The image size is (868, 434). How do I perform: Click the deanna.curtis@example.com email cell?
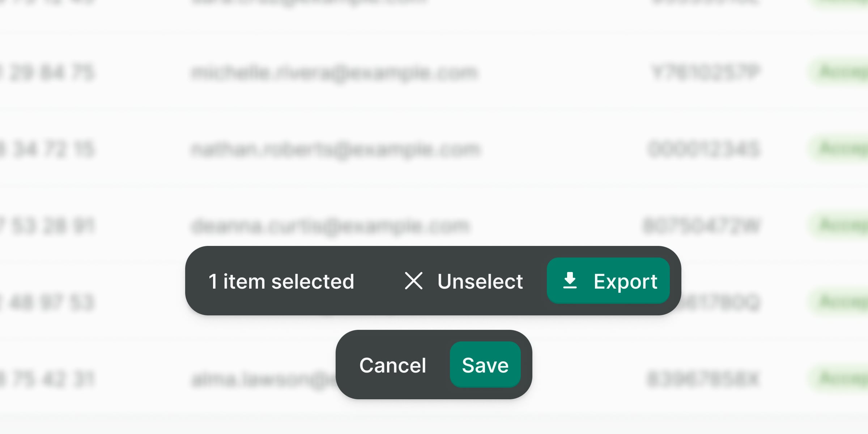click(330, 226)
